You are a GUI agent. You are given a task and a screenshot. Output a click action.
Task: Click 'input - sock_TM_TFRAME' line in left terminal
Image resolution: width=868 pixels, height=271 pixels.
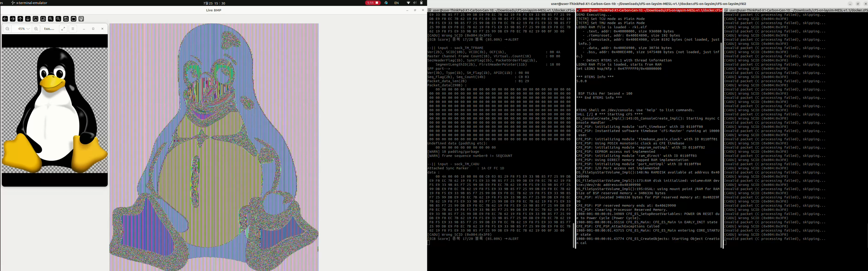pos(455,48)
